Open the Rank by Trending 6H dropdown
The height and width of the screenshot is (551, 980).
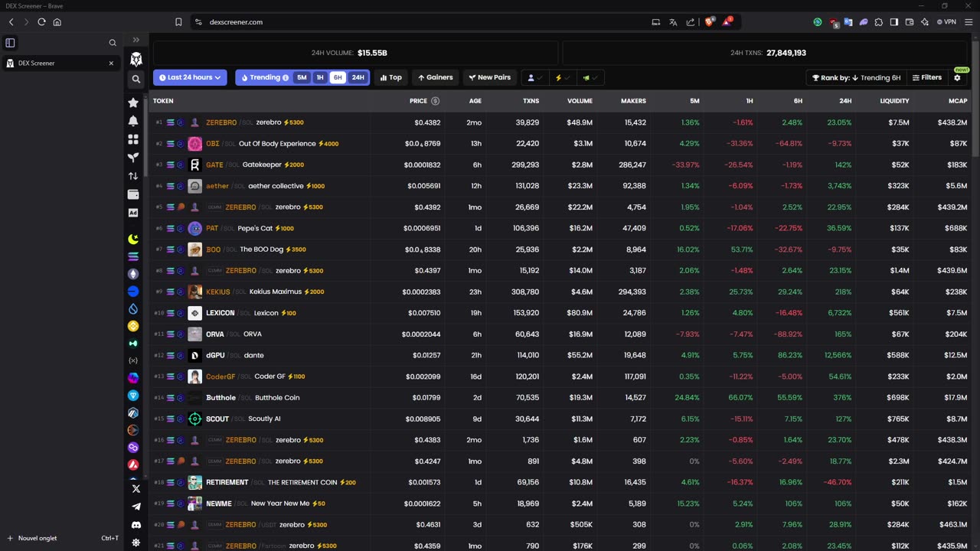(855, 77)
